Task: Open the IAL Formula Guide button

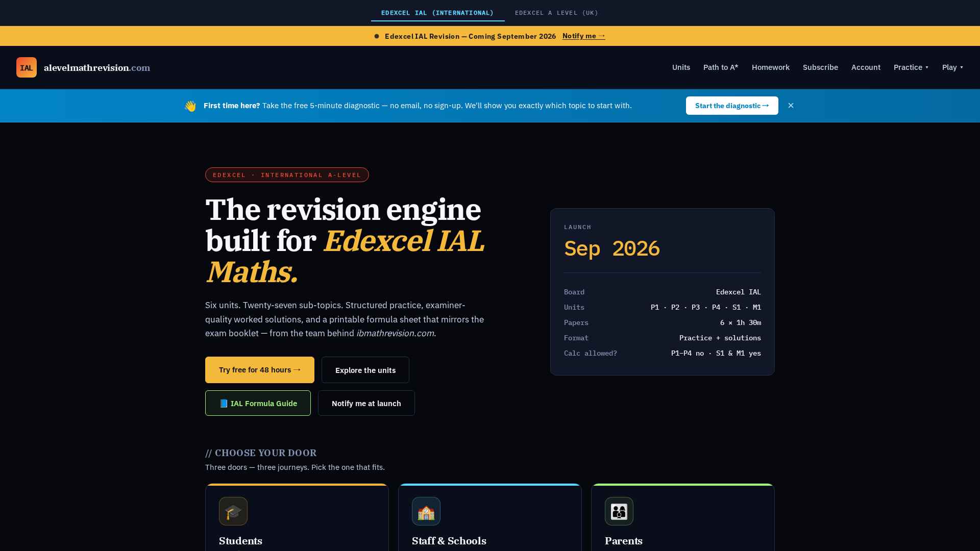Action: tap(258, 403)
